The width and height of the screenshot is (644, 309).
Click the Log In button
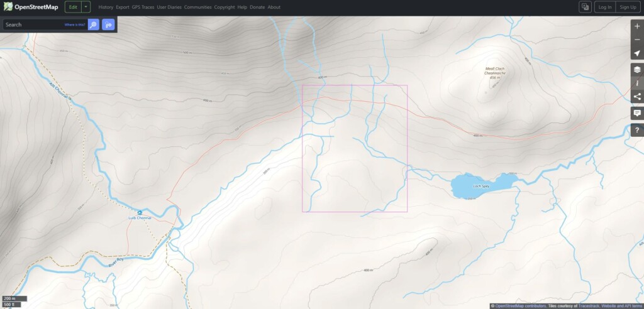pos(605,7)
